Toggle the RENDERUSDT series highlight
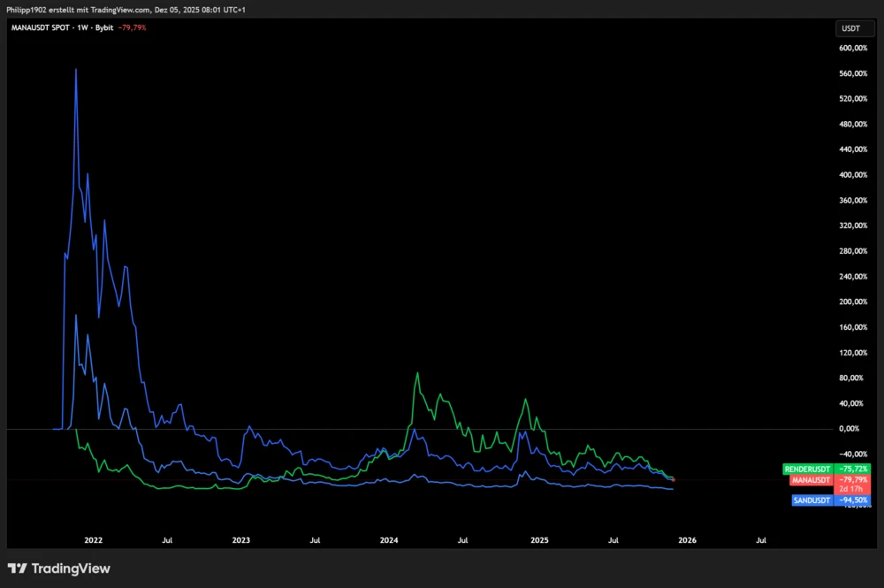This screenshot has height=588, width=884. pos(809,469)
